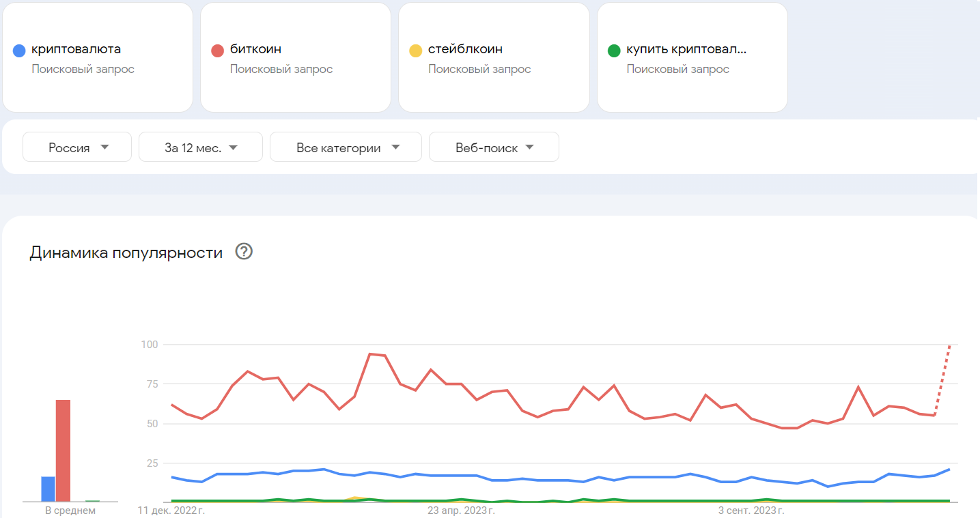Click the green dot for купить криптовалюту

pos(614,51)
